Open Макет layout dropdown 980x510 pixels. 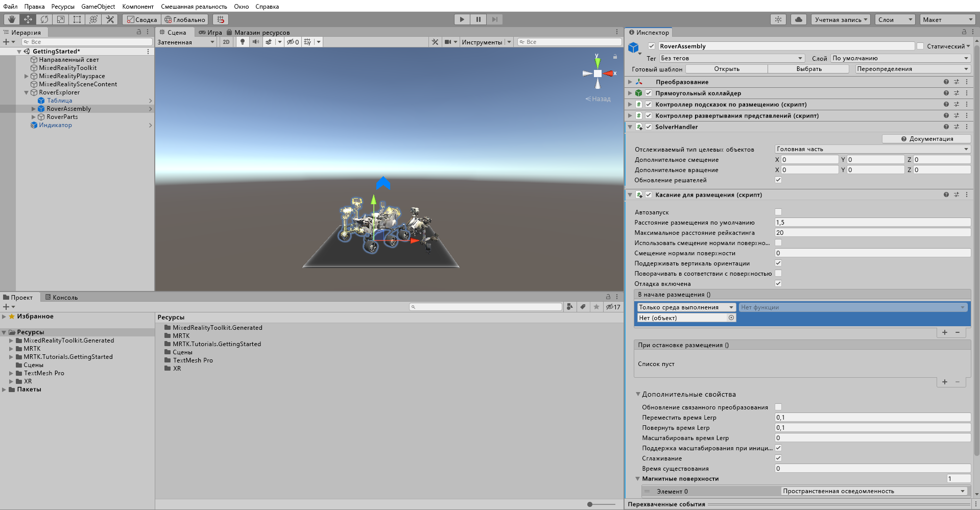947,19
